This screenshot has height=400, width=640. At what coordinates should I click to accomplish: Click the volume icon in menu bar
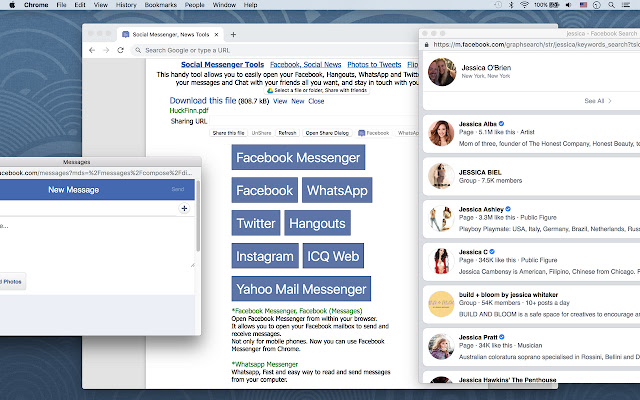569,5
